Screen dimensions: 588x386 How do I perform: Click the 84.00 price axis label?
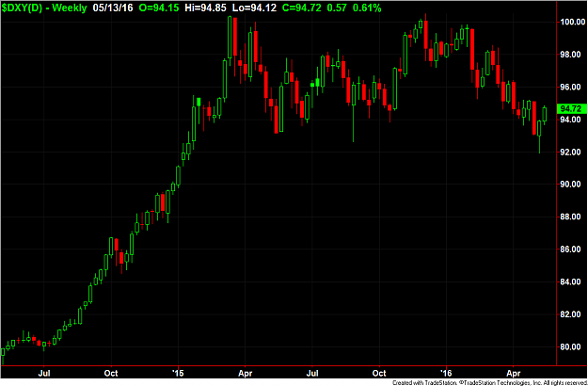click(571, 281)
